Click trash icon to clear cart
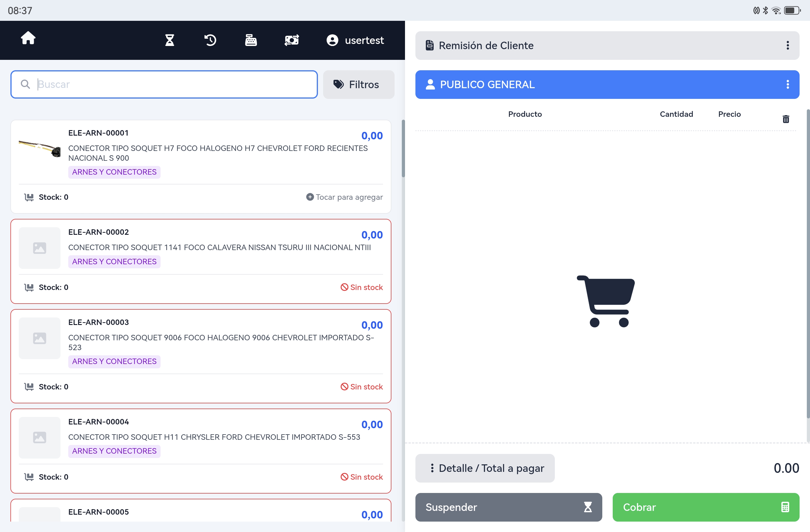Screen dimensions: 810x532 click(x=785, y=119)
